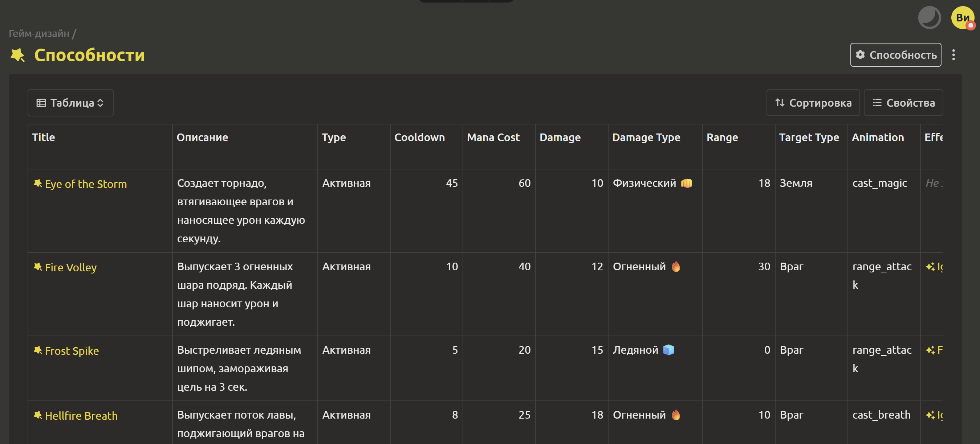
Task: Open the Frost Spike ability
Action: coord(72,350)
